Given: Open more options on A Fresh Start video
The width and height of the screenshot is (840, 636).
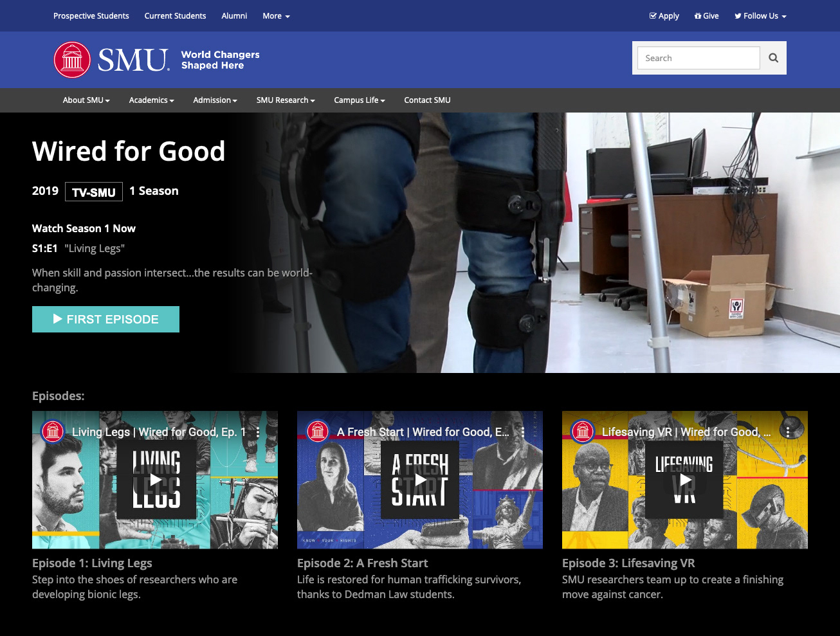Looking at the screenshot, I should click(523, 432).
